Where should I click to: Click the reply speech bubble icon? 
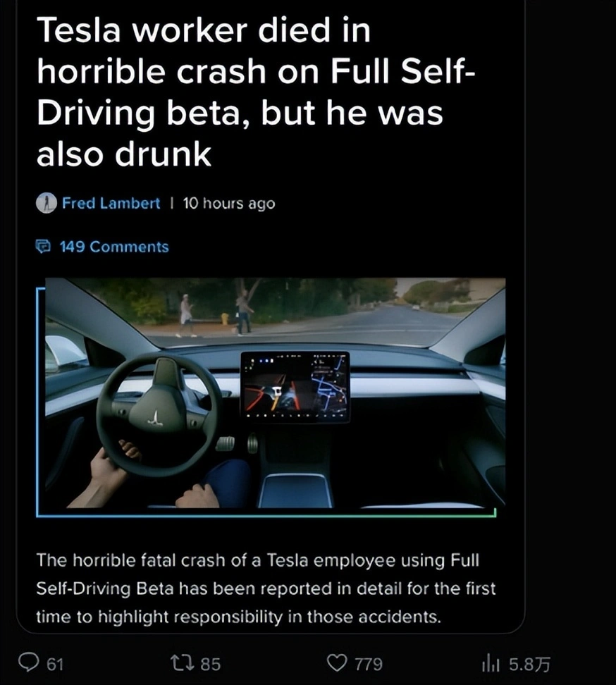coord(28,664)
